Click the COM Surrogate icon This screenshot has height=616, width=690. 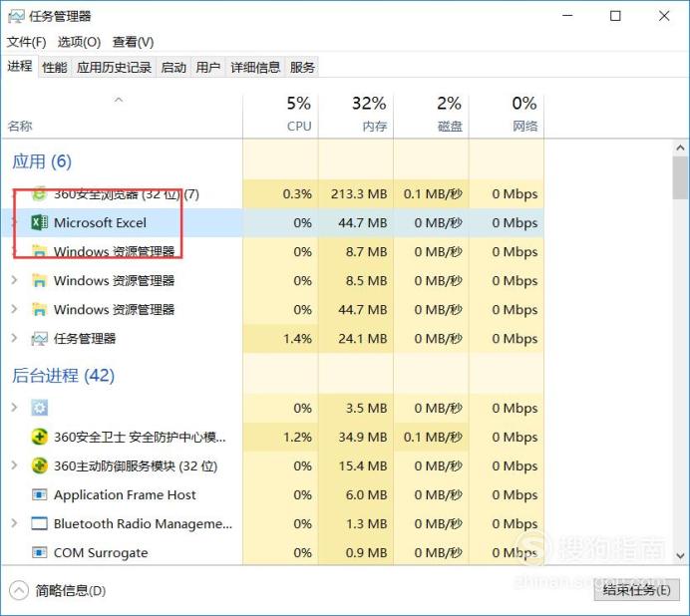point(39,552)
